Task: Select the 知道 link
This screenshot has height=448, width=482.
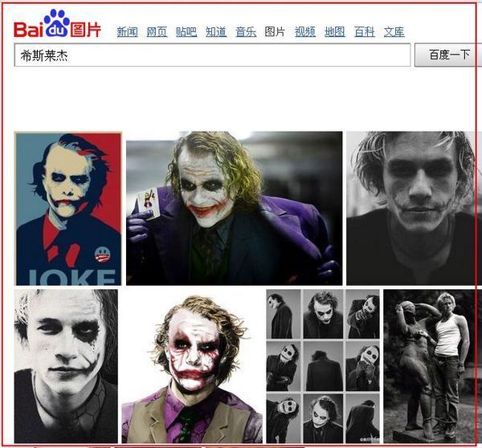Action: click(216, 32)
